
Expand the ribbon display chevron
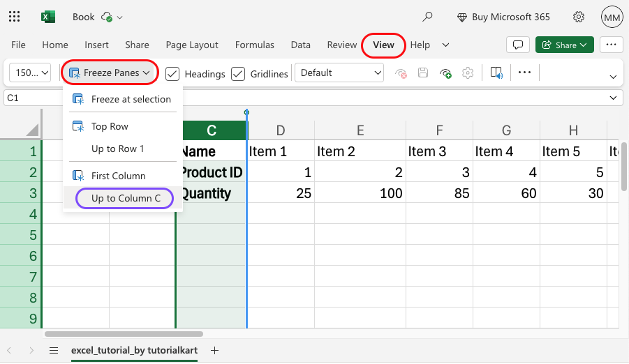click(613, 77)
